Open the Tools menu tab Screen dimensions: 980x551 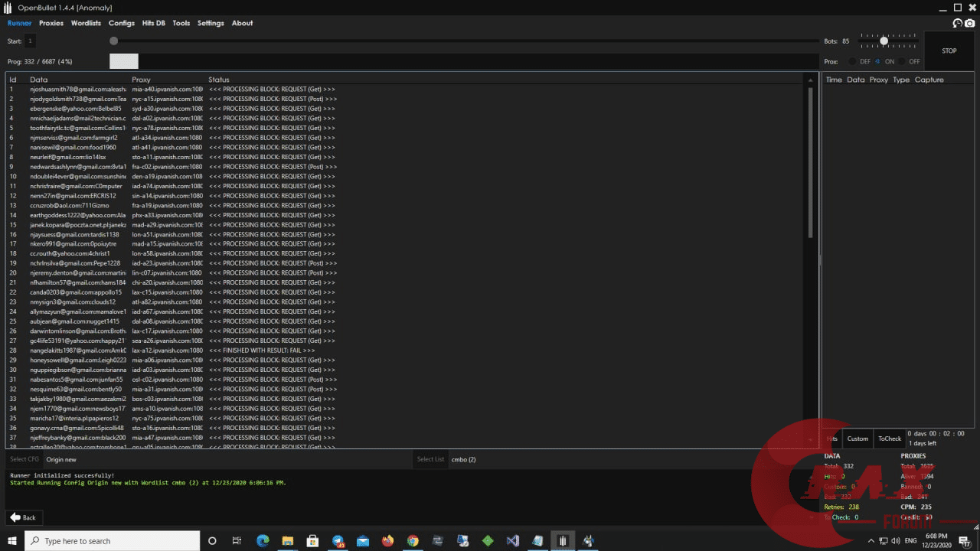pos(181,23)
